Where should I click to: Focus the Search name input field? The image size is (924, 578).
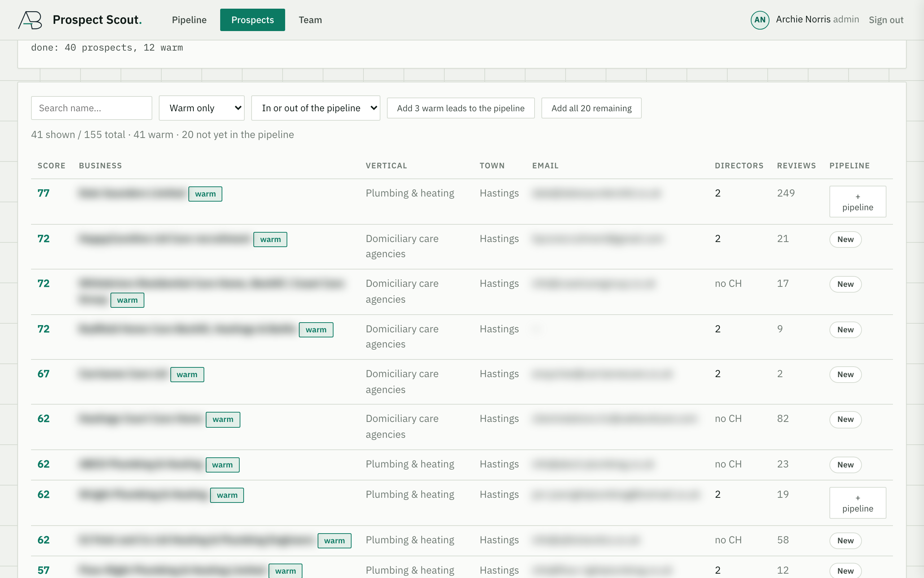[x=92, y=108]
